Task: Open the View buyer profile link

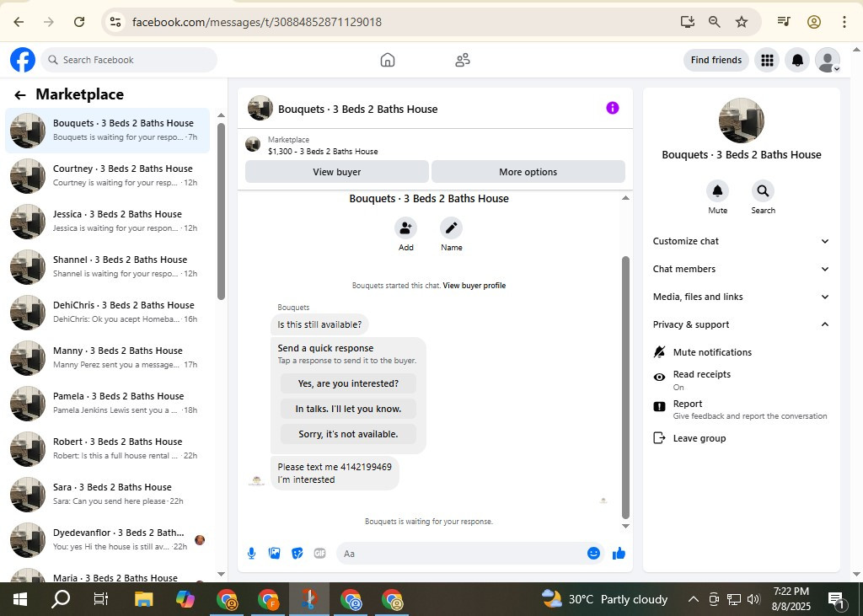Action: [474, 285]
